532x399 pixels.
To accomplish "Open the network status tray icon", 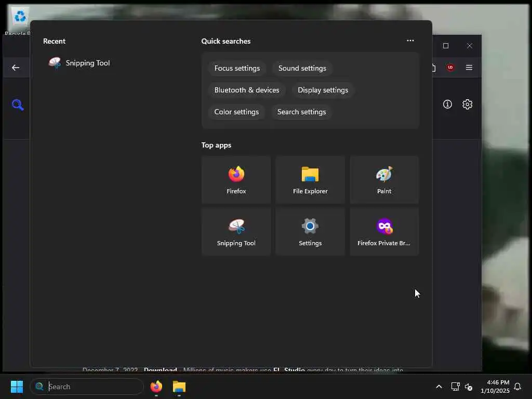I will [455, 387].
